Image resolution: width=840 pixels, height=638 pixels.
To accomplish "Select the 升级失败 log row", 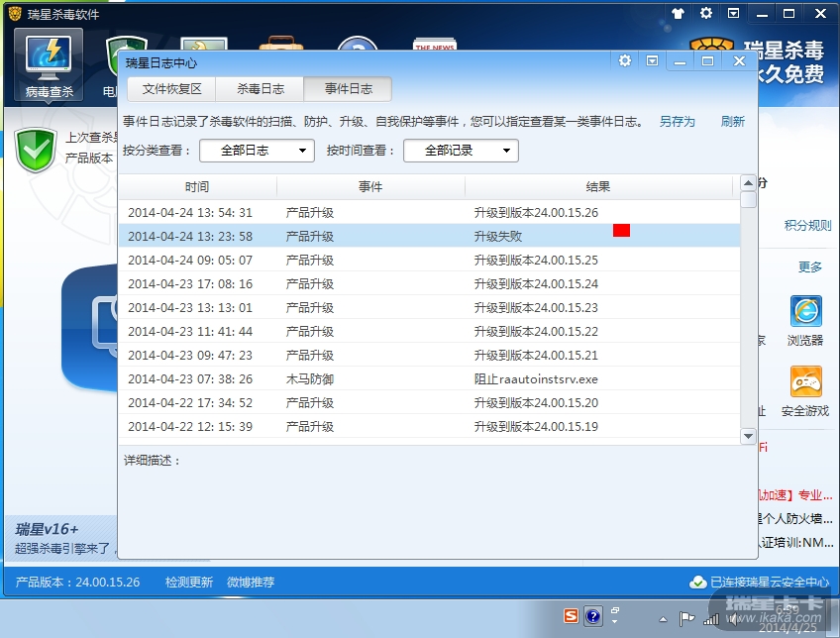I will click(x=429, y=236).
